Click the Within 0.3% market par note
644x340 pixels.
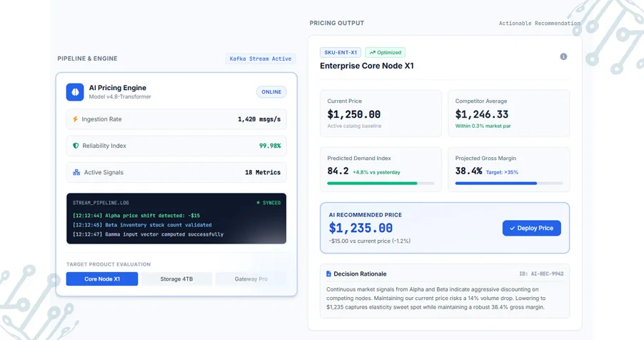pyautogui.click(x=483, y=126)
